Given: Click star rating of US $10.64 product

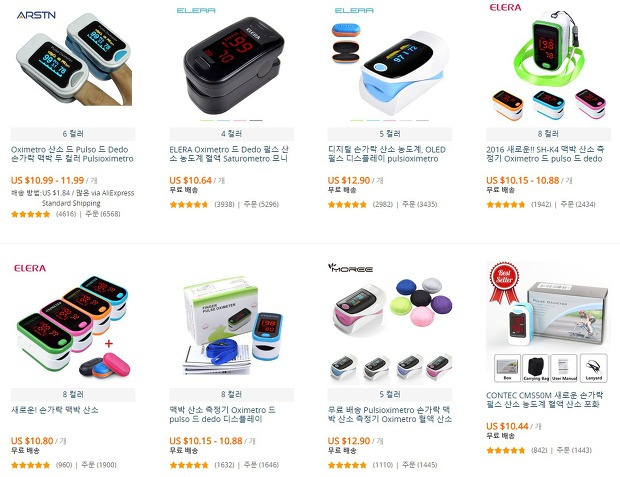Looking at the screenshot, I should 189,204.
